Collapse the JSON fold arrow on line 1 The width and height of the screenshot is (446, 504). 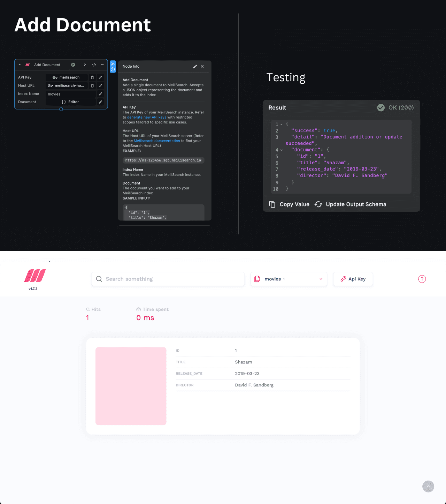coord(282,124)
